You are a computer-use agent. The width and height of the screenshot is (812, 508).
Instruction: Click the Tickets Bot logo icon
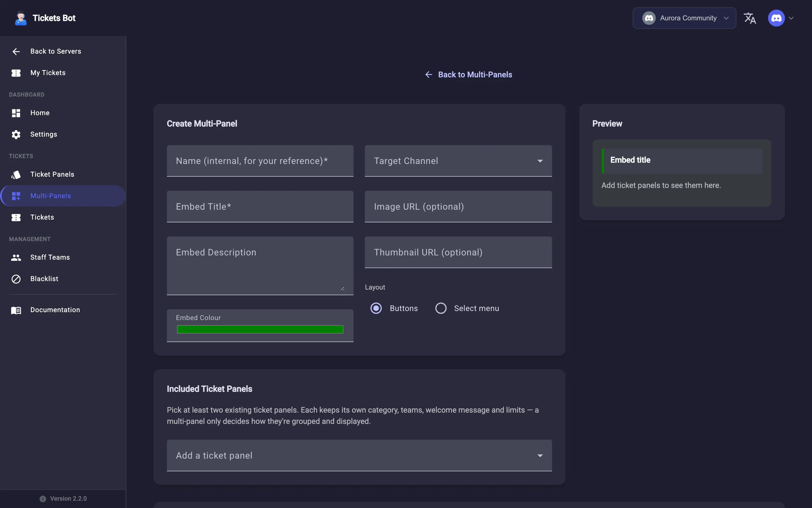pyautogui.click(x=21, y=18)
